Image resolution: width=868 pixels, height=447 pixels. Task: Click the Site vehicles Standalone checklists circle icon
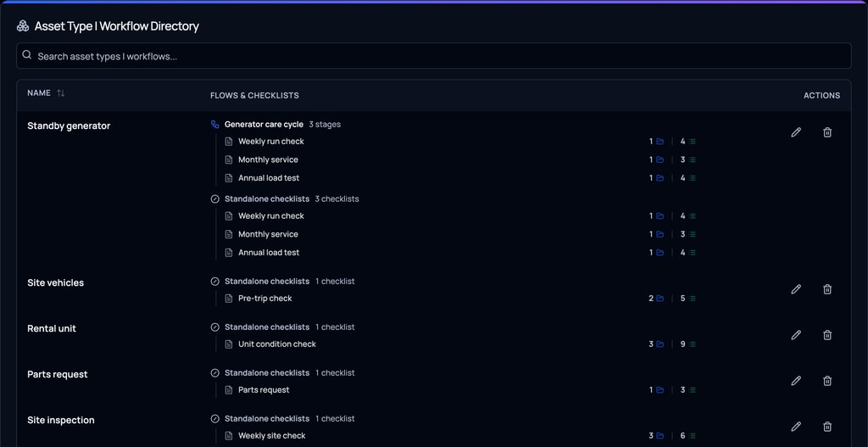[214, 282]
